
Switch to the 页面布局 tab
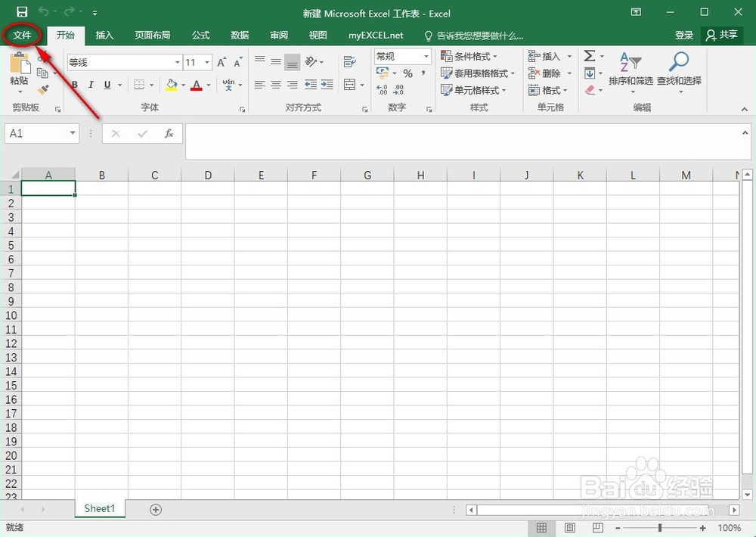coord(153,36)
